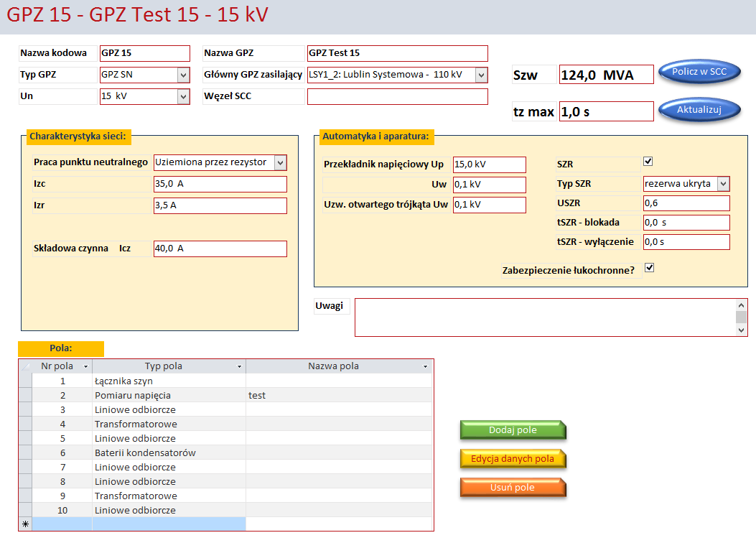The height and width of the screenshot is (543, 756).
Task: Click the Nr pola cell in the new row
Action: click(62, 524)
